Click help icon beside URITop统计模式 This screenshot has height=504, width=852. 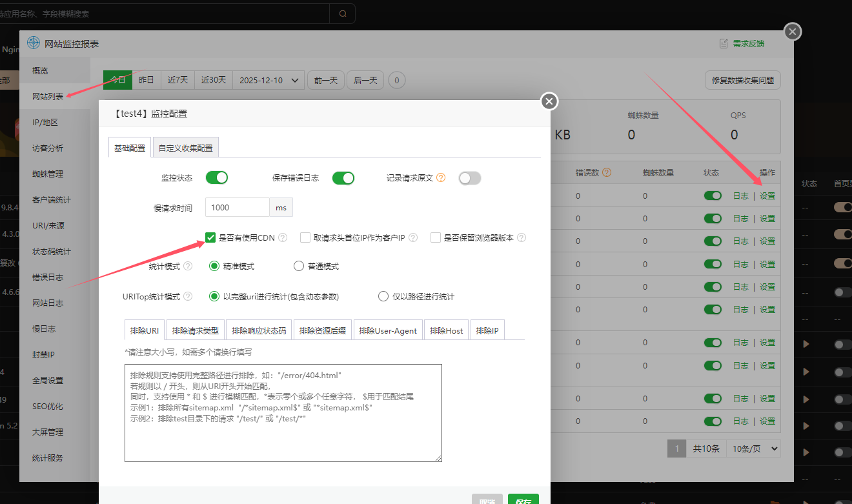[x=188, y=297]
